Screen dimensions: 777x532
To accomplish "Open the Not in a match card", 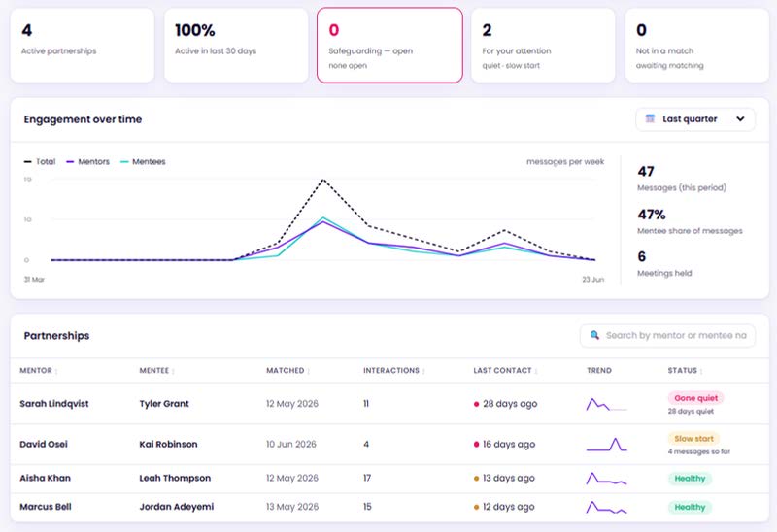I will 697,45.
